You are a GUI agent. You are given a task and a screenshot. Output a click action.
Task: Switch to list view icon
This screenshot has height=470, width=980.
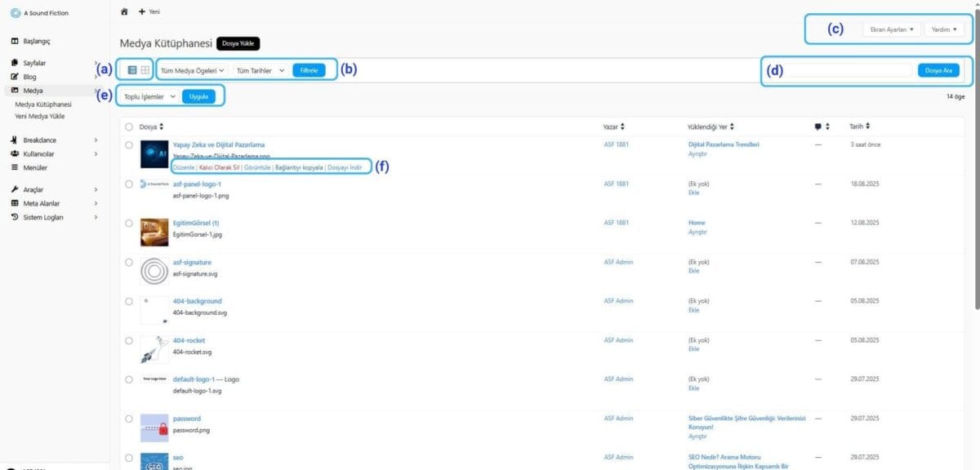coord(132,70)
